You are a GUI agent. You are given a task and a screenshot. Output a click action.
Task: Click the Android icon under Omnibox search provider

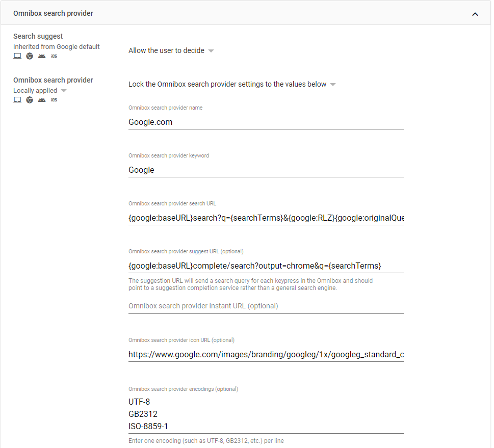click(x=42, y=100)
